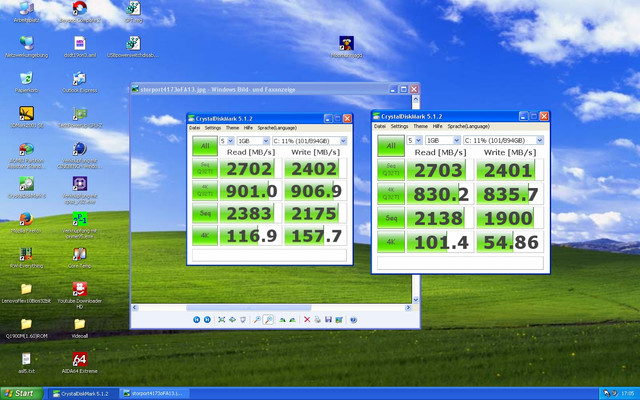The image size is (640, 400).
Task: Run Seq test beside 2138 result
Action: pyautogui.click(x=391, y=218)
